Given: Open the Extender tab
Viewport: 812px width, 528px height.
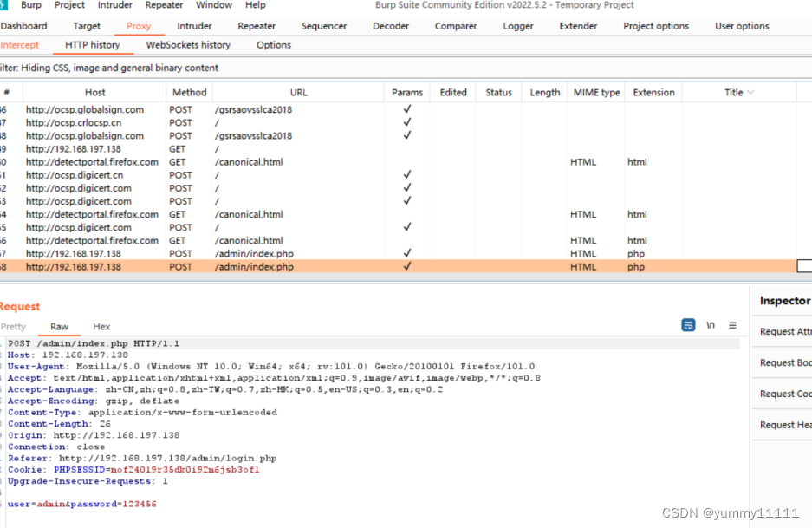Looking at the screenshot, I should tap(578, 26).
